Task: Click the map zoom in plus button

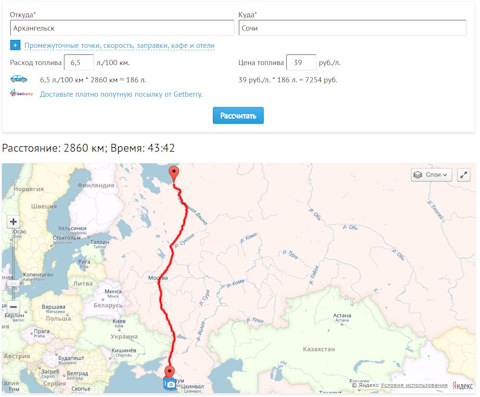Action: click(x=13, y=222)
